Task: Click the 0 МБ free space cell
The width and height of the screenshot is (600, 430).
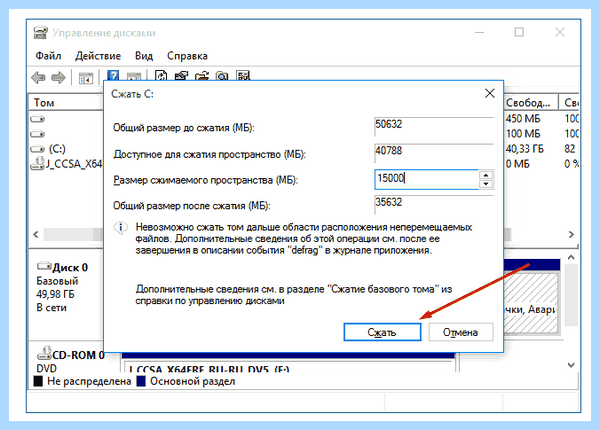Action: click(517, 164)
